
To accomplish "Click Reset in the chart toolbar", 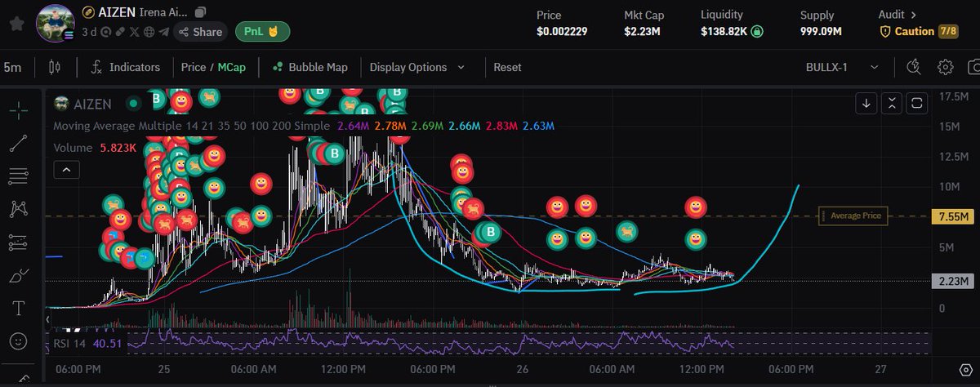I will click(x=507, y=67).
